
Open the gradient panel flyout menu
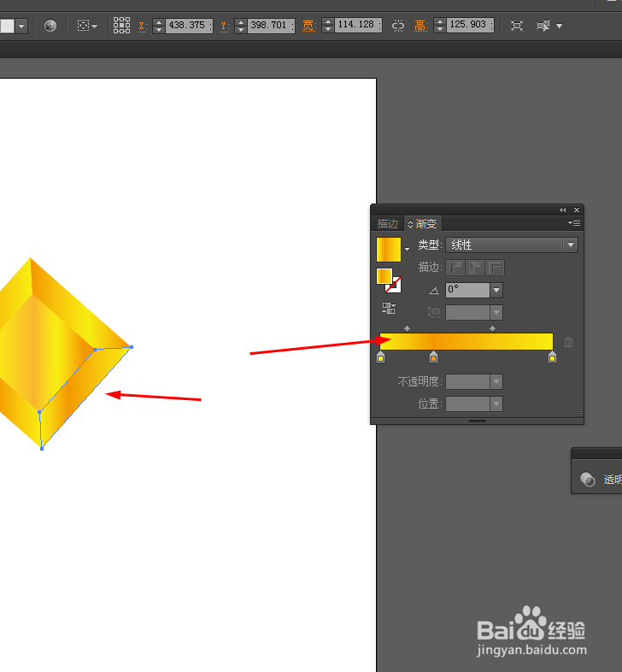[574, 223]
